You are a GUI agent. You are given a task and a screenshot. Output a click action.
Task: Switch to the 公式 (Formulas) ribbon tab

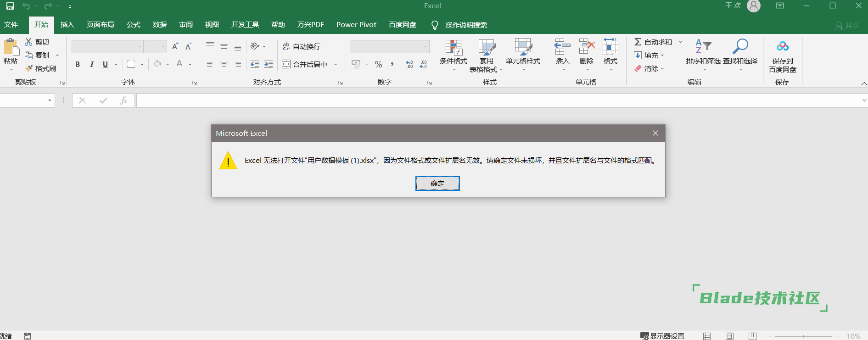coord(133,25)
